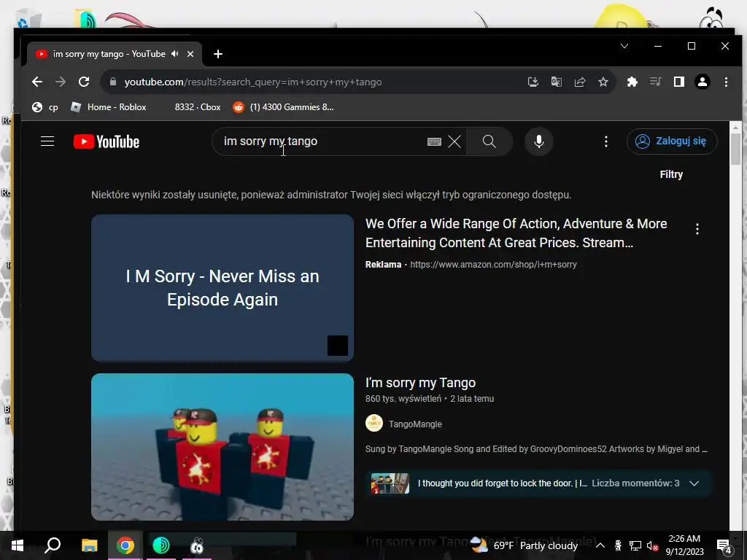Open the on-screen keyboard in search box

(434, 141)
